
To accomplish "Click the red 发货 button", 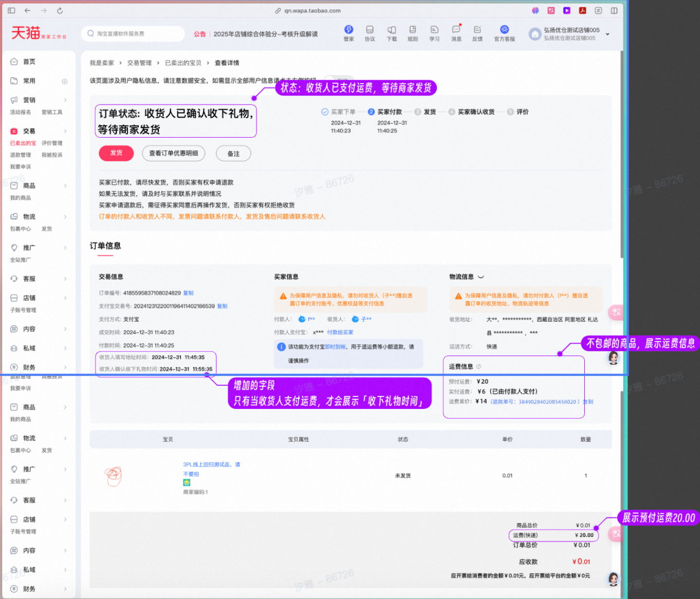I will coord(116,153).
